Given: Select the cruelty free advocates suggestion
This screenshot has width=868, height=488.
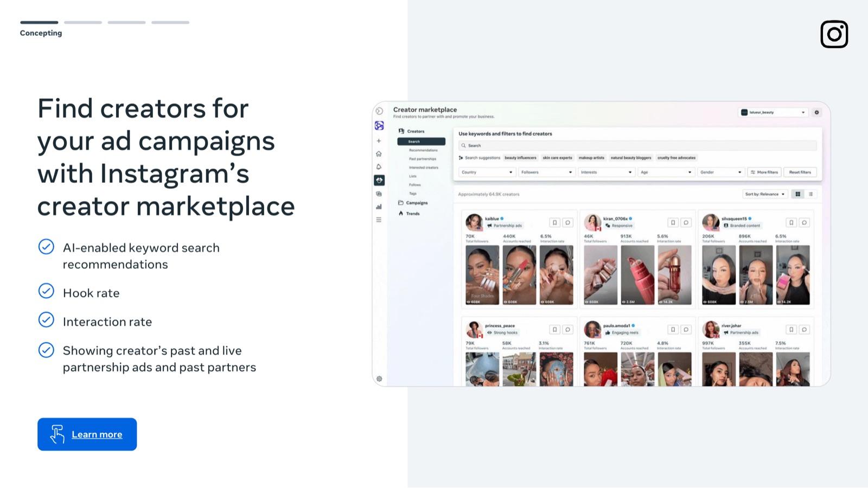Looking at the screenshot, I should (676, 158).
